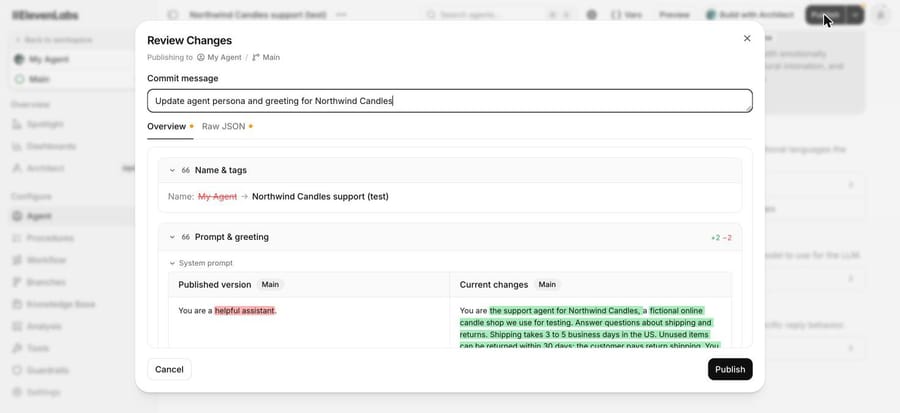Click the Dashboards icon in the sidebar

tap(17, 146)
